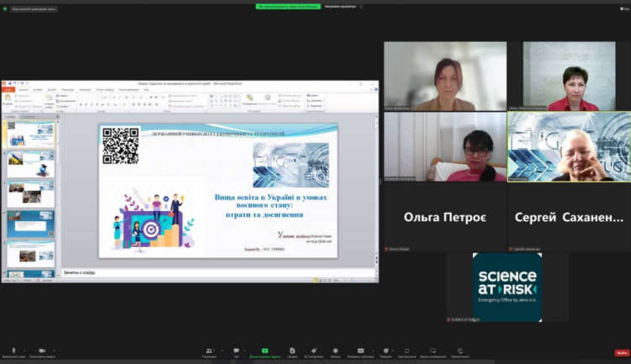Stop video using the camera icon
The width and height of the screenshot is (631, 364).
pos(42,351)
